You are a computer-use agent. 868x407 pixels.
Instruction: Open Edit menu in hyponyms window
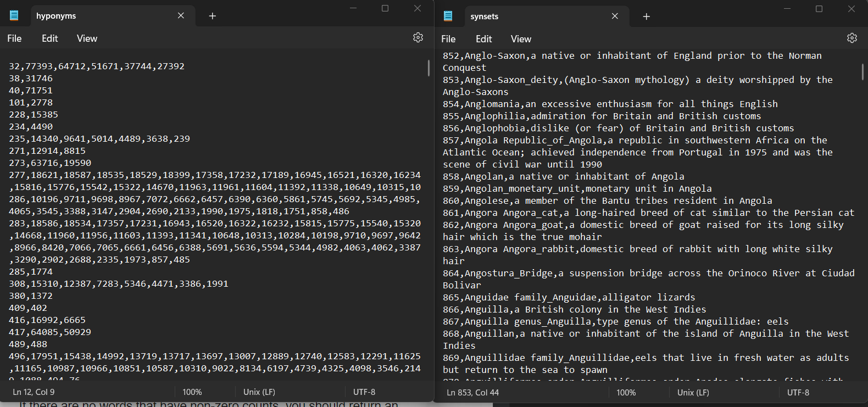[x=49, y=38]
